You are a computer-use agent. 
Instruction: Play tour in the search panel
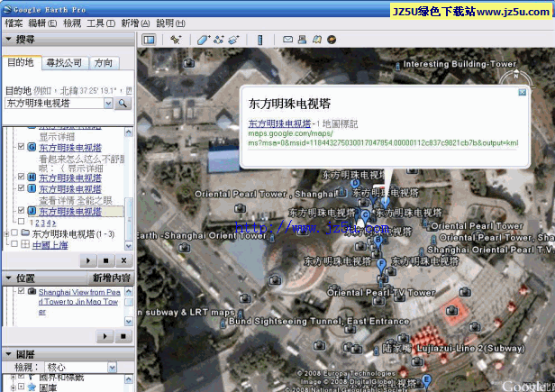click(88, 261)
